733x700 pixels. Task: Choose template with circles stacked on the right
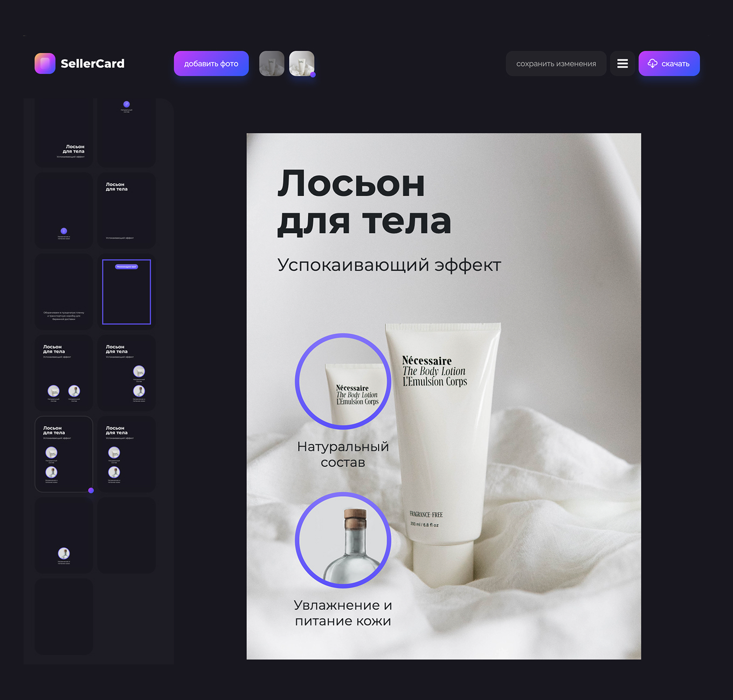127,373
